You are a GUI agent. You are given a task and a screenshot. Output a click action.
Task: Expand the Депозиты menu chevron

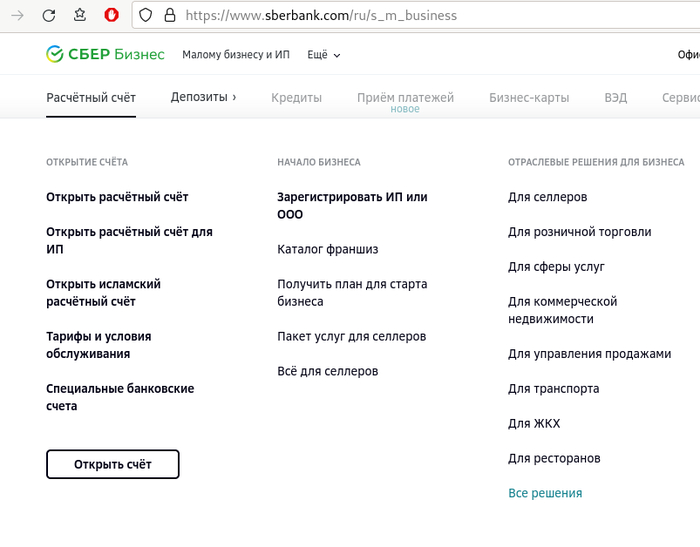click(234, 97)
